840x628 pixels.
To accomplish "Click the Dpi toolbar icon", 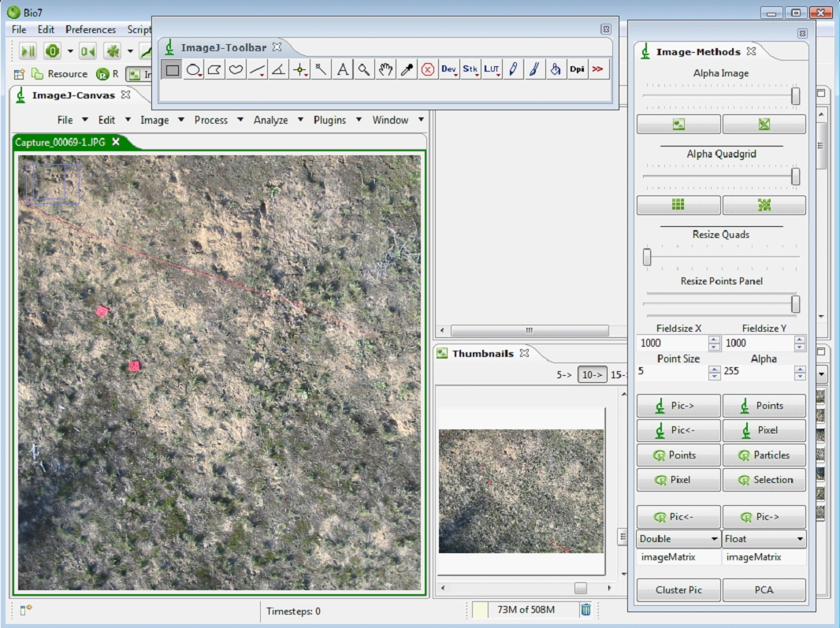I will [x=577, y=69].
